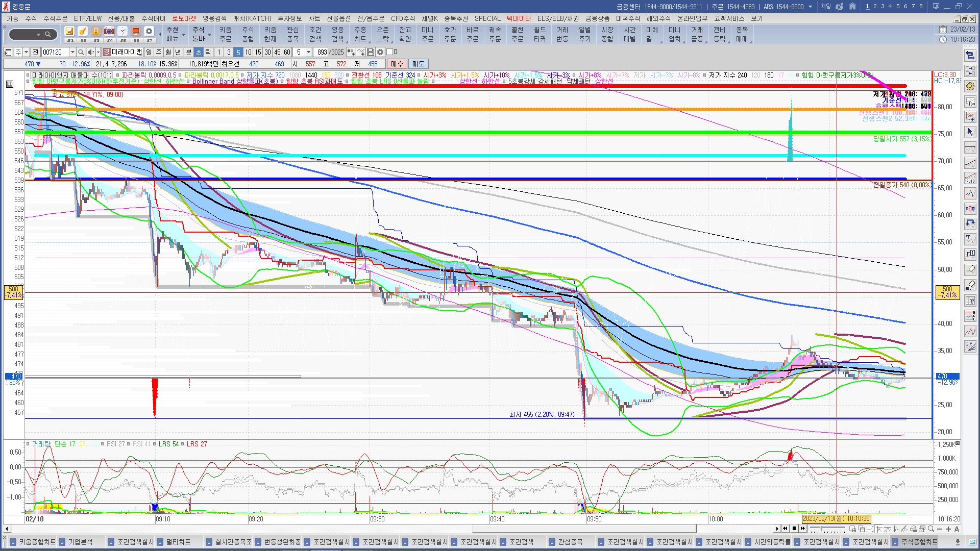Click the chart save diskette icon
The height and width of the screenshot is (551, 980).
coord(371,52)
